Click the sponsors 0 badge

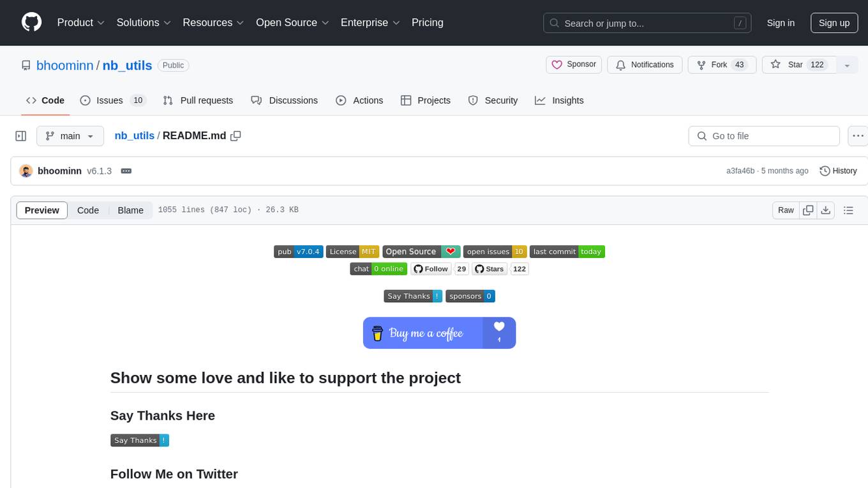click(470, 296)
